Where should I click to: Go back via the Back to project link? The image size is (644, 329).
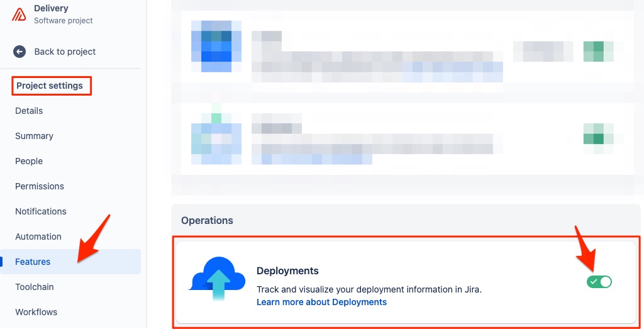(x=65, y=52)
